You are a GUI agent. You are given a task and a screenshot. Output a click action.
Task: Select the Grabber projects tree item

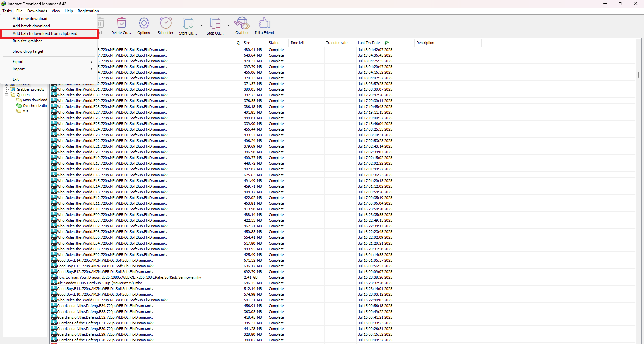coord(30,89)
